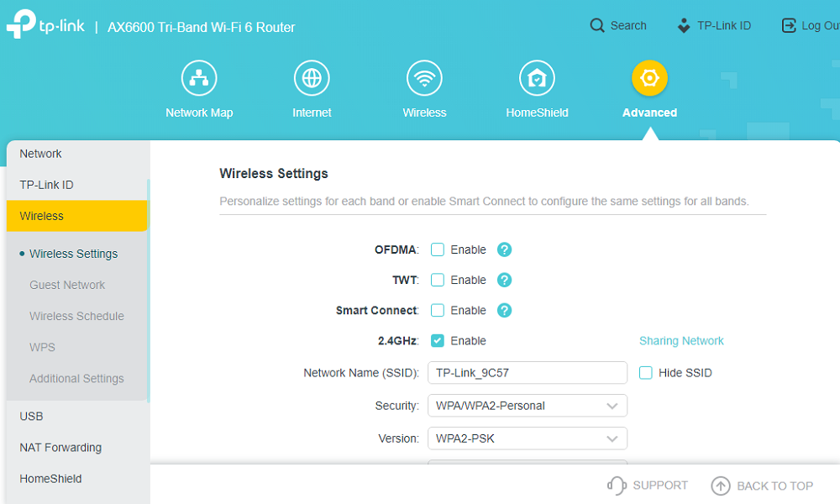Click the BACK TO TOP text link

click(774, 486)
